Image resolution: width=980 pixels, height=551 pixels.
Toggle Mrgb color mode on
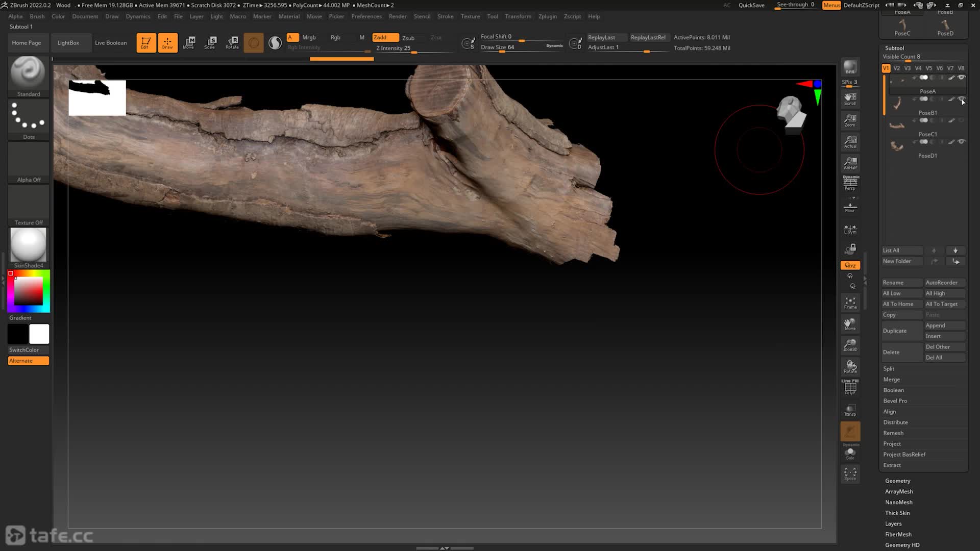308,37
